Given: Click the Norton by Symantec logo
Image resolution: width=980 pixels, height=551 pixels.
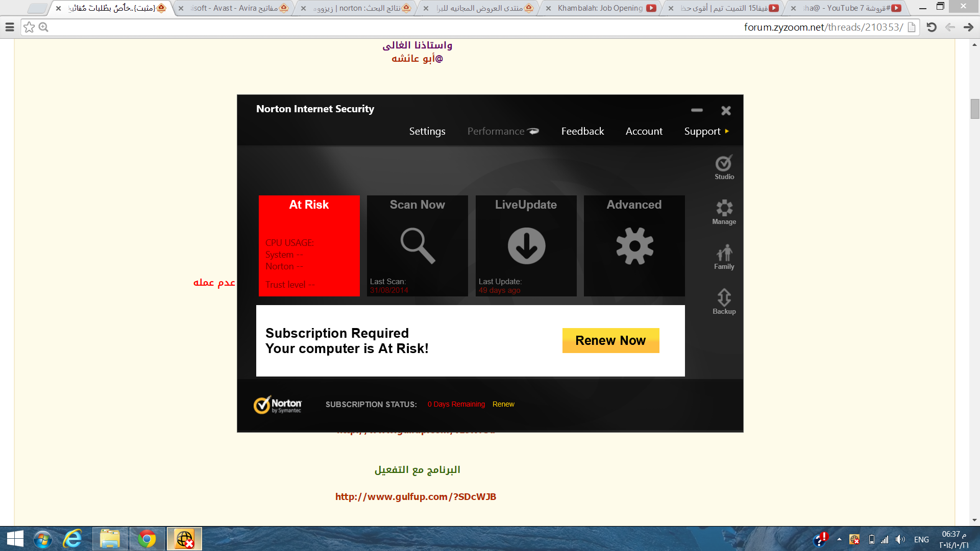Looking at the screenshot, I should click(x=278, y=405).
